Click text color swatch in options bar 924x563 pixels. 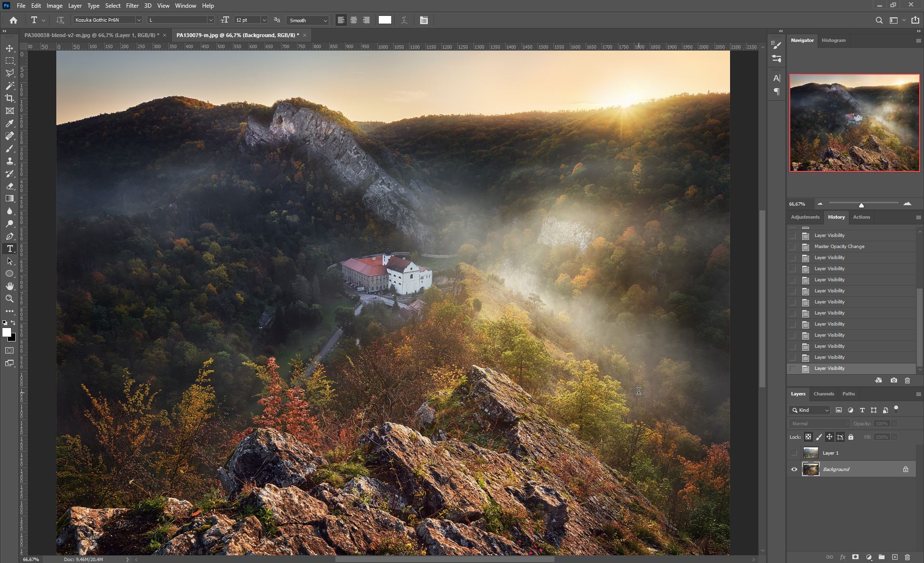(x=385, y=20)
